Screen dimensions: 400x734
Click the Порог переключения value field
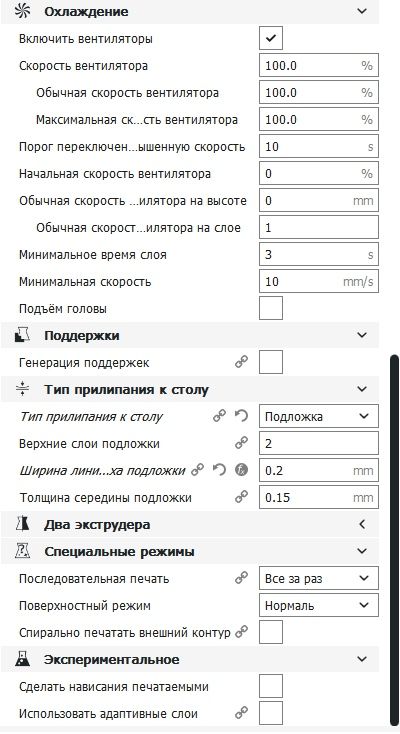(319, 147)
